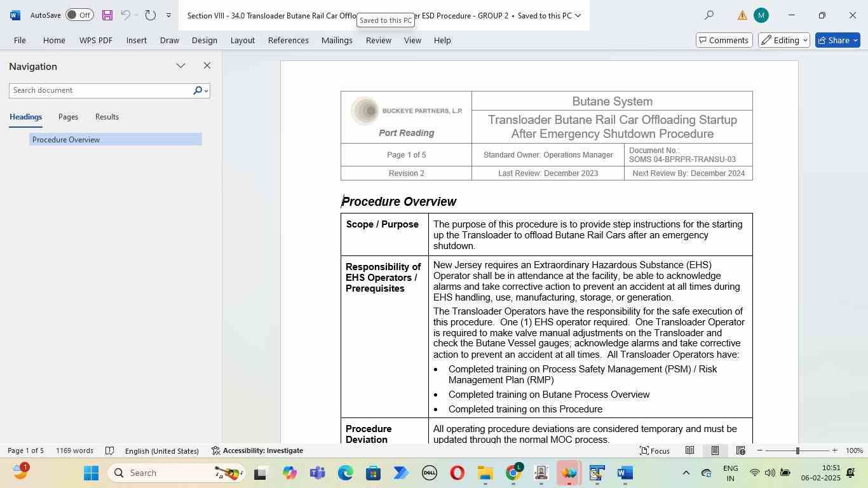Click the taskbar Search box
The width and height of the screenshot is (868, 488).
[177, 473]
